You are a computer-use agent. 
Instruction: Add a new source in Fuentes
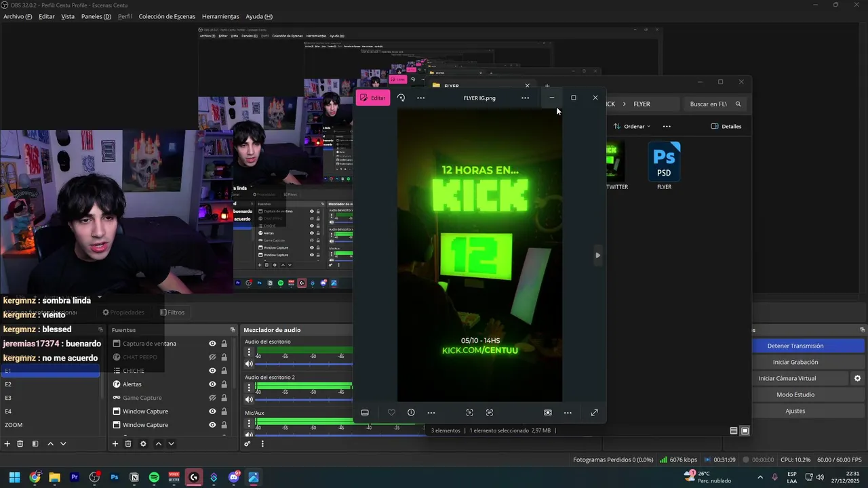pyautogui.click(x=115, y=444)
